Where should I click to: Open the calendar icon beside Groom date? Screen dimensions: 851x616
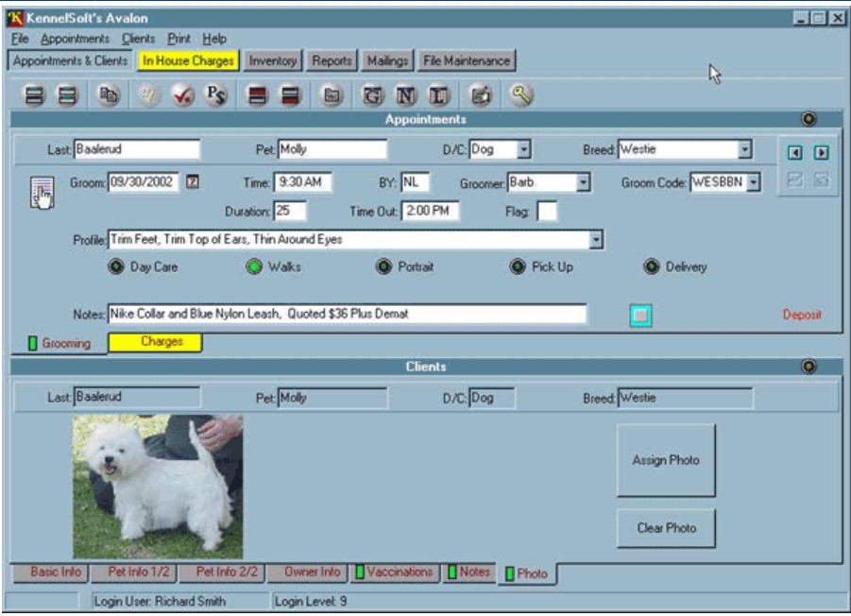pyautogui.click(x=192, y=181)
